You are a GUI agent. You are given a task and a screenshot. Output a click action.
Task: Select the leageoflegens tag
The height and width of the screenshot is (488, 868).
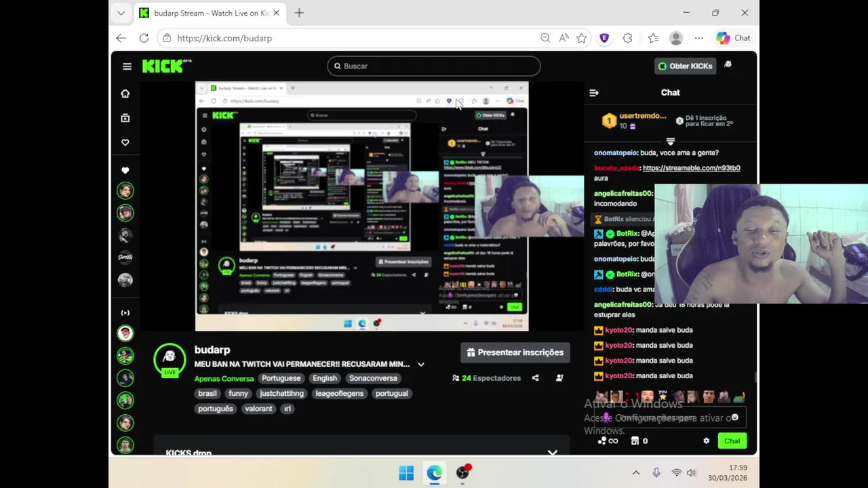(x=340, y=393)
